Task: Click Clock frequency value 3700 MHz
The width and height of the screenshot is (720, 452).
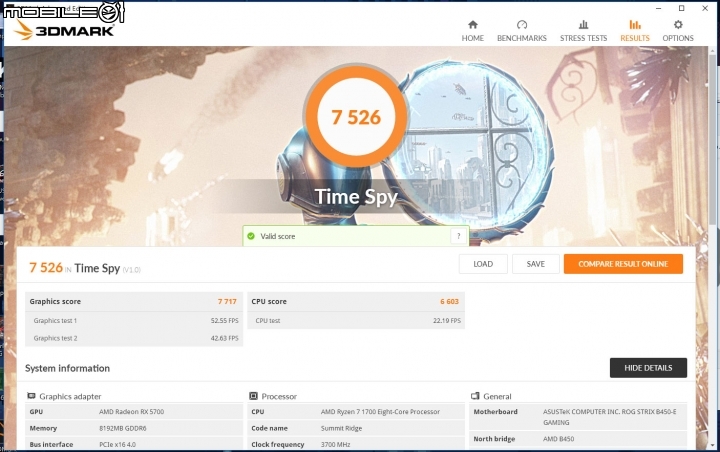Action: [335, 445]
